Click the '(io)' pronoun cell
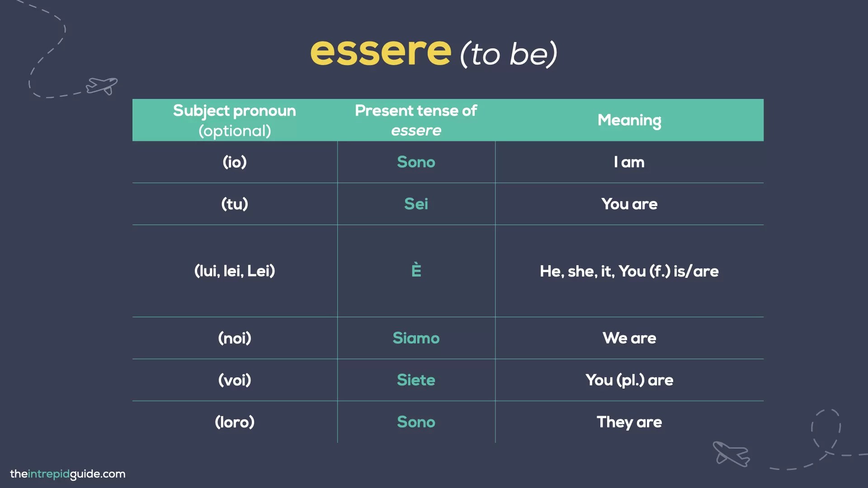The width and height of the screenshot is (868, 488). click(235, 162)
